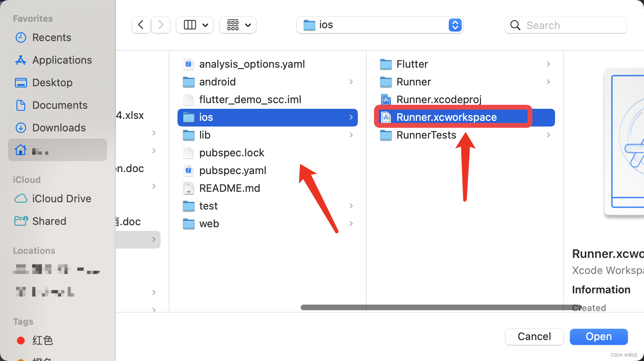
Task: Click the pubspec.yaml file icon
Action: point(188,170)
